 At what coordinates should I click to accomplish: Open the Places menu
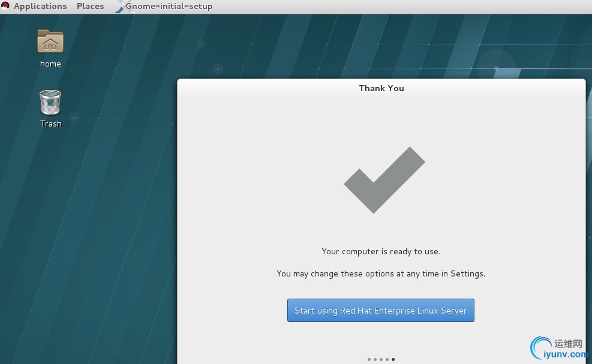[x=90, y=7]
